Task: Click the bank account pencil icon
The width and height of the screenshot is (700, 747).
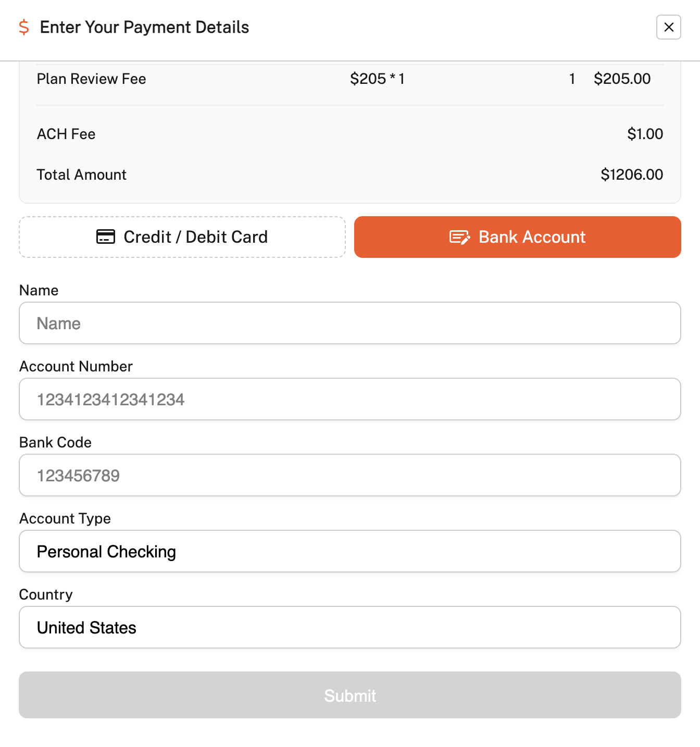Action: [459, 238]
